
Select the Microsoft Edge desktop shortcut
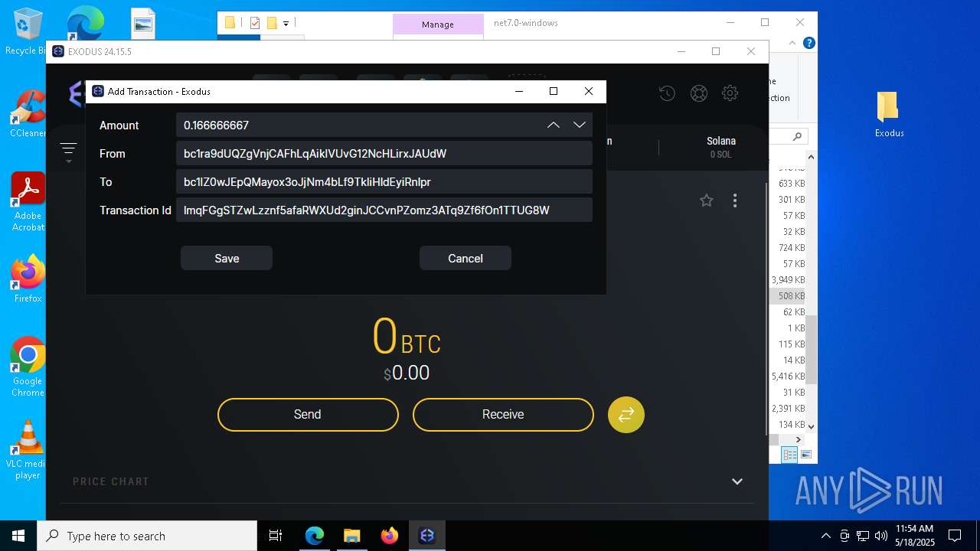coord(84,23)
